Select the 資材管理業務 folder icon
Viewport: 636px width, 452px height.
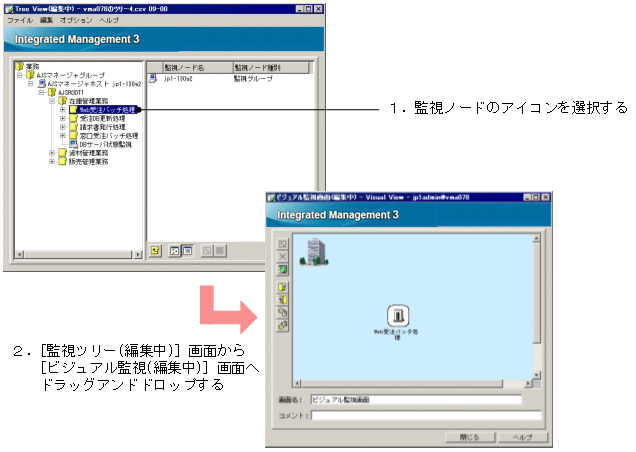pos(62,153)
